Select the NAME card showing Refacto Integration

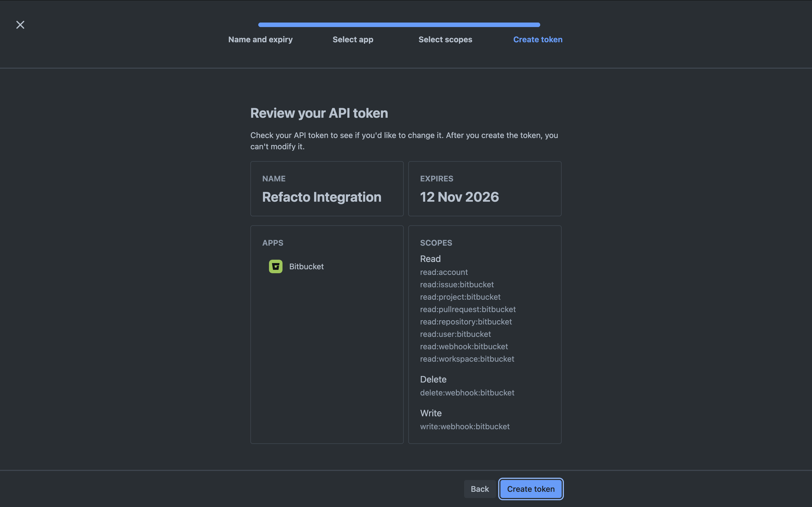326,188
